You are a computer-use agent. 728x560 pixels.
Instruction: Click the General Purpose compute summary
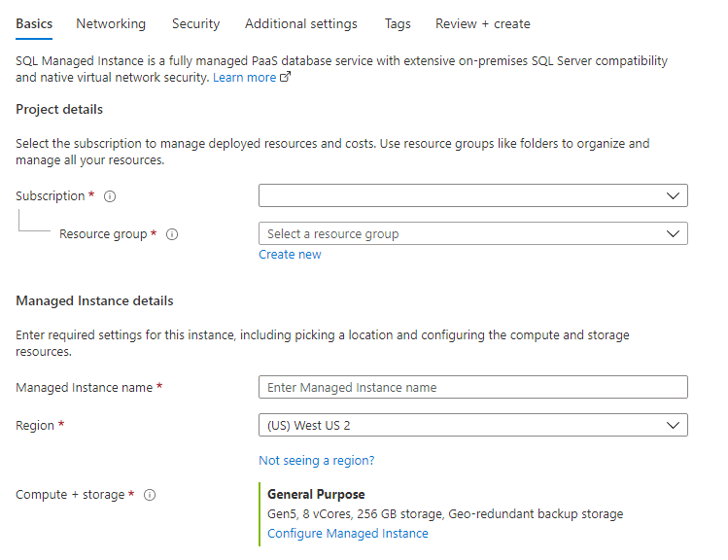(316, 495)
